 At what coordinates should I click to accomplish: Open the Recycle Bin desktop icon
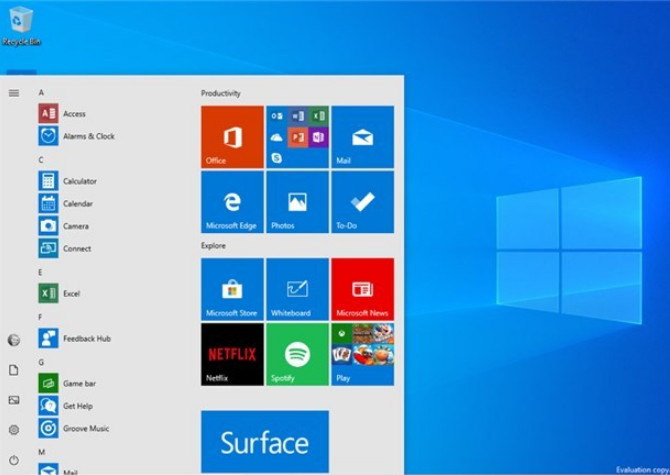tap(21, 26)
